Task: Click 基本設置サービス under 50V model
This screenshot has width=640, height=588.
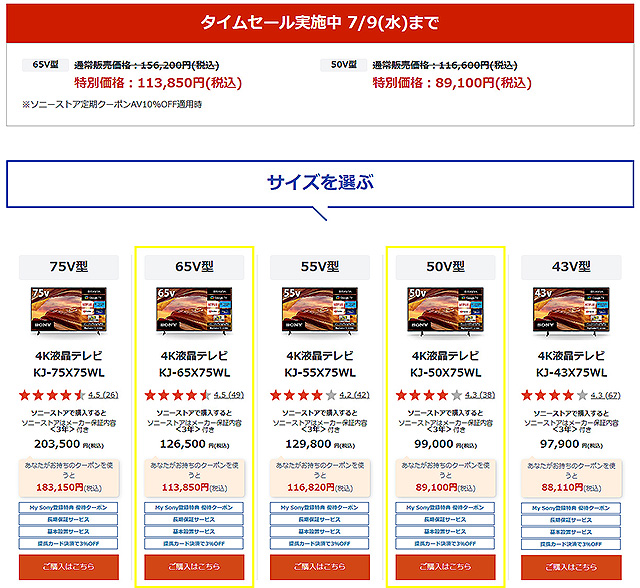Action: (445, 531)
